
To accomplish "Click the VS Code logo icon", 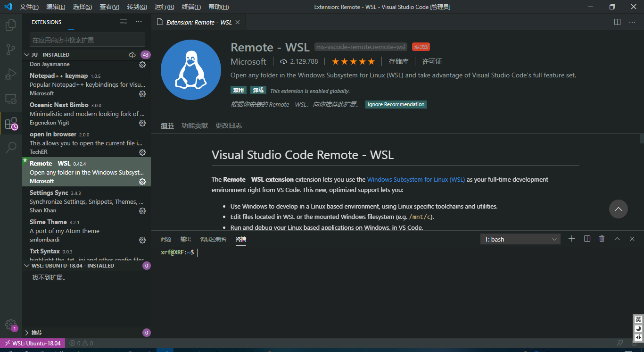I will (x=8, y=7).
